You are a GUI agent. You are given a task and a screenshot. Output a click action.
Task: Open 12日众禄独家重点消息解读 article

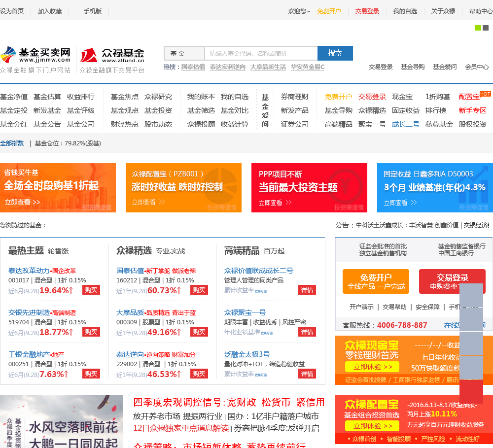click(x=181, y=428)
